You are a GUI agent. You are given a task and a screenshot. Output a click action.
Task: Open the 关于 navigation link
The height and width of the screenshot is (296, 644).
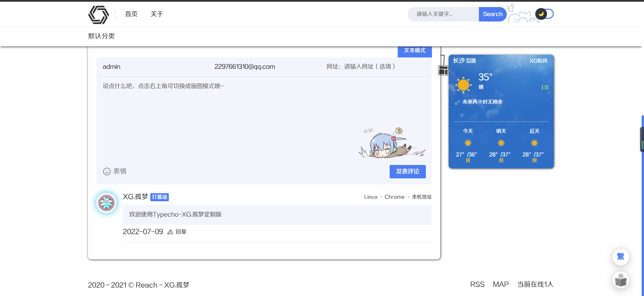coord(157,14)
